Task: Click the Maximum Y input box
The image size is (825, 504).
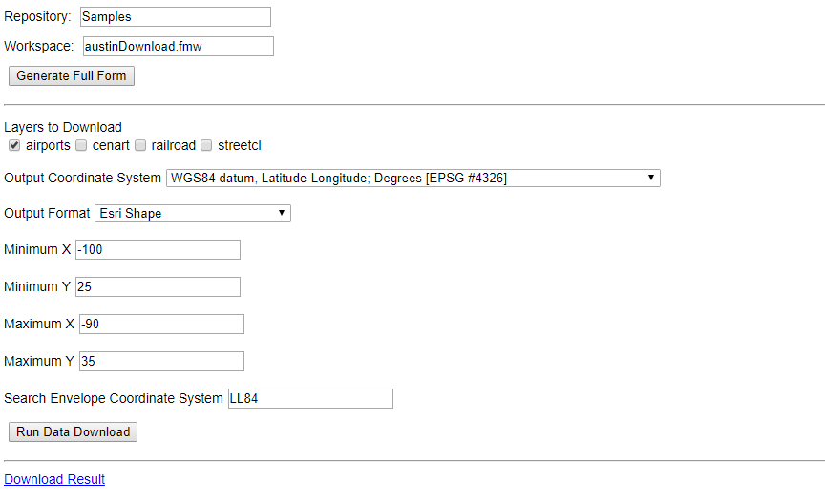Action: coord(161,362)
